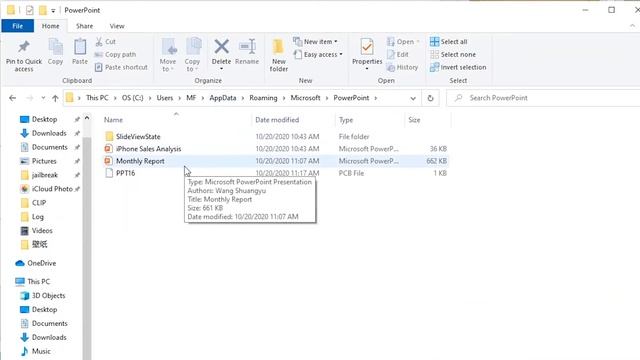This screenshot has height=360, width=640.
Task: Open recent locations dropdown arrow
Action: [43, 98]
